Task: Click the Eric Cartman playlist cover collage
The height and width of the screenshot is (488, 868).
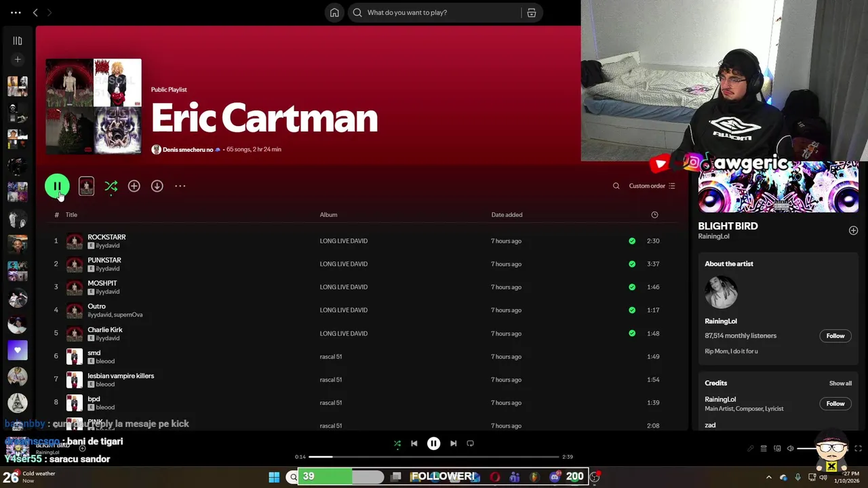Action: click(x=94, y=106)
